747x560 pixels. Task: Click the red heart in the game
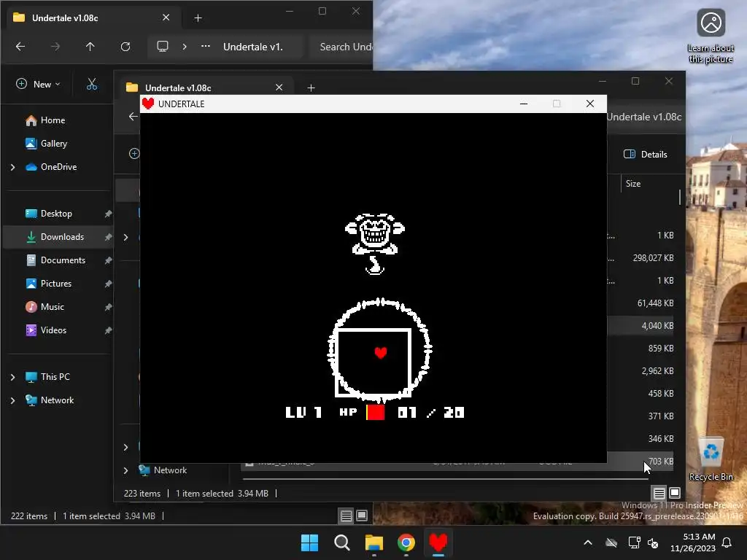380,352
